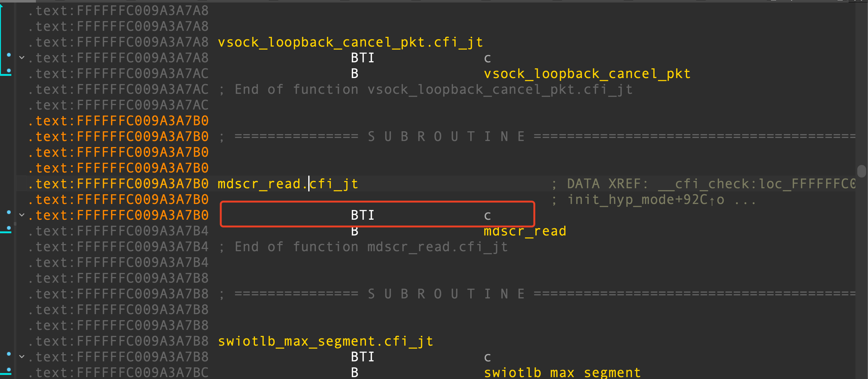The image size is (868, 379).
Task: Click breakpoint dot beside BTI at address A3A7A8
Action: click(x=9, y=55)
